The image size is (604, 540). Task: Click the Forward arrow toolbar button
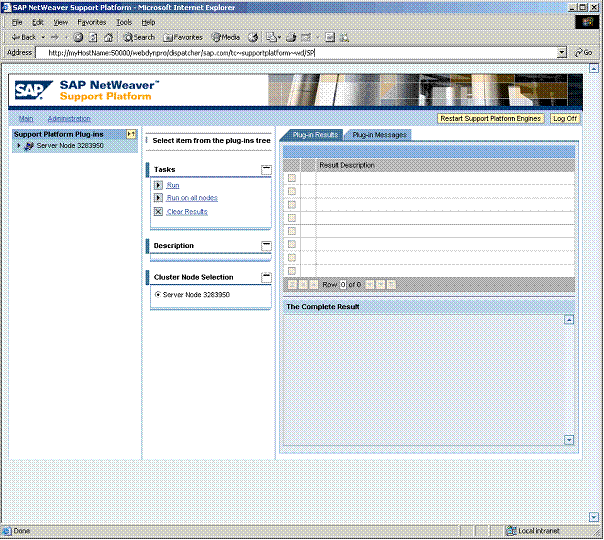[x=55, y=37]
